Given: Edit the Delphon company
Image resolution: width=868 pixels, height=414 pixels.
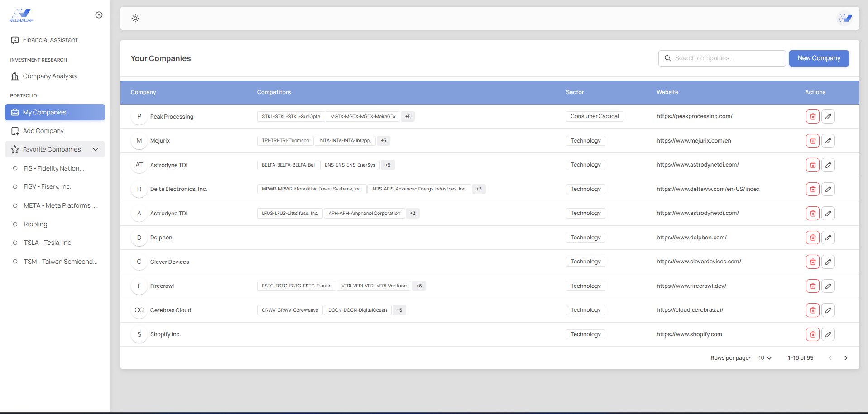Looking at the screenshot, I should 828,238.
